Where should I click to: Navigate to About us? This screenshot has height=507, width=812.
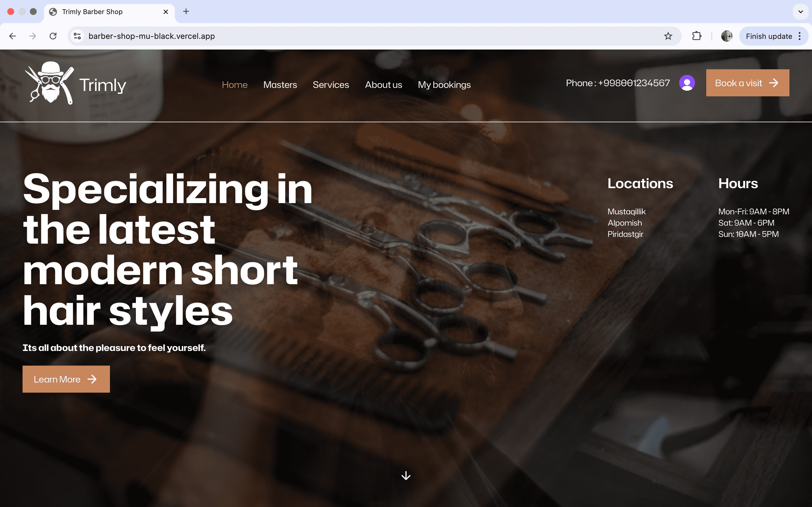[383, 85]
